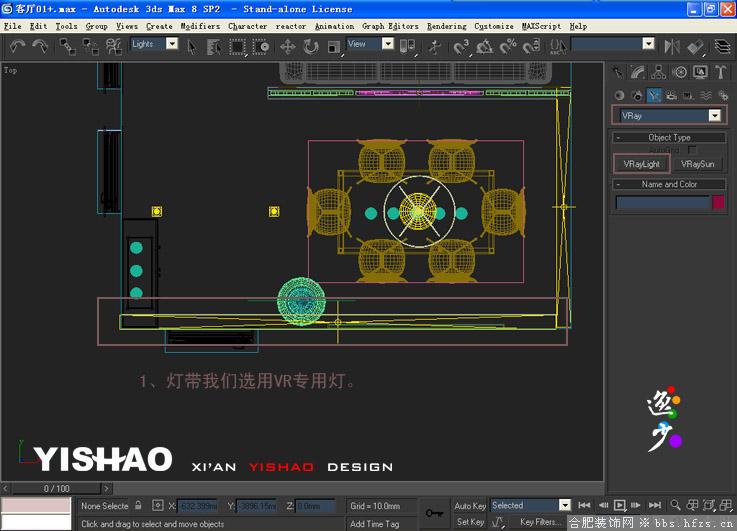This screenshot has height=531, width=737.
Task: Click the VRayLight button
Action: [x=642, y=164]
